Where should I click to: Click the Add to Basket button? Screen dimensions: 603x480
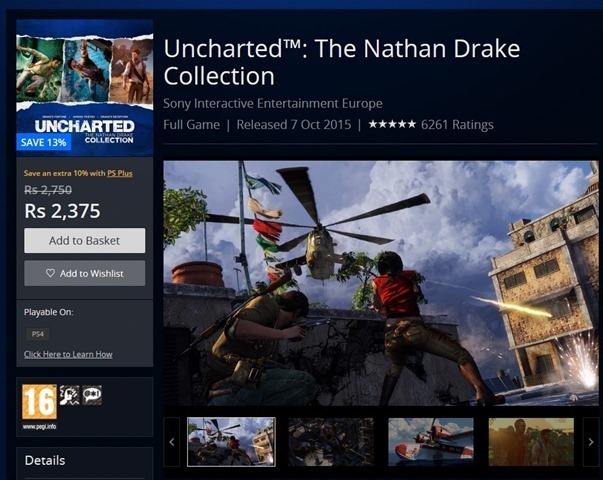(x=85, y=240)
